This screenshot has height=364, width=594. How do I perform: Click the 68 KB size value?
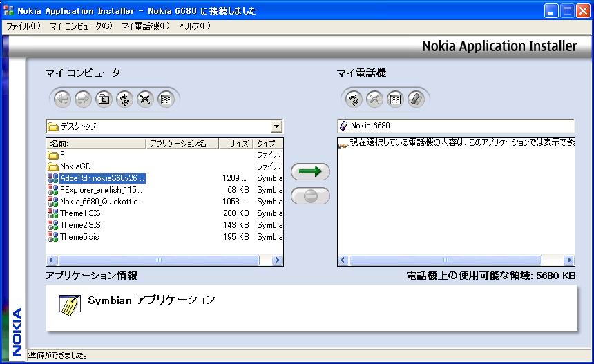pos(238,190)
